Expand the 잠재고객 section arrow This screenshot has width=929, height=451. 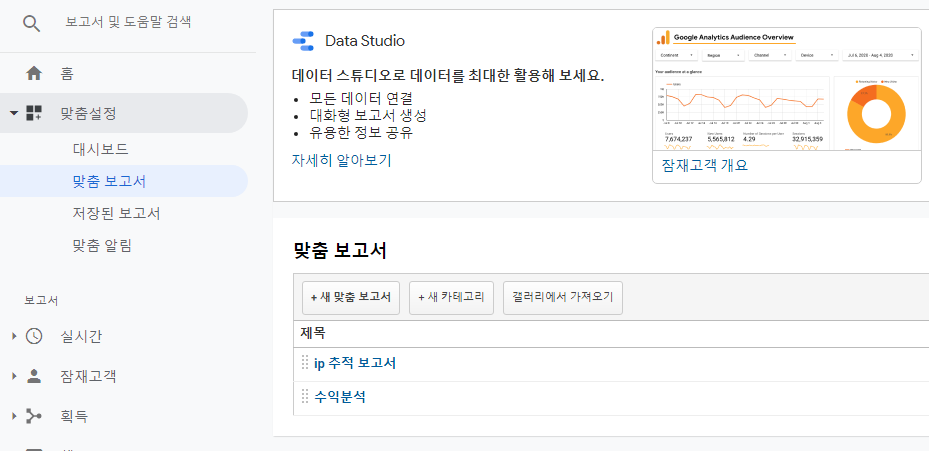14,376
